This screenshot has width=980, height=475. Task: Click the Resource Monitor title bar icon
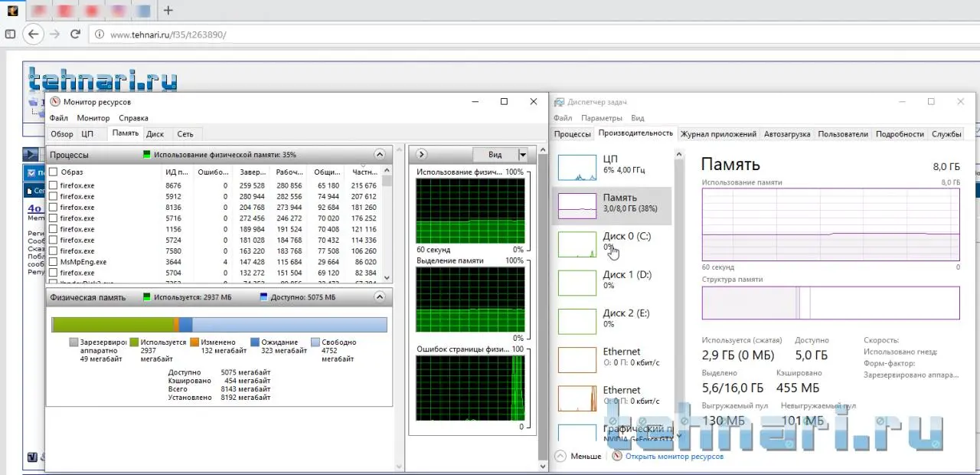54,102
